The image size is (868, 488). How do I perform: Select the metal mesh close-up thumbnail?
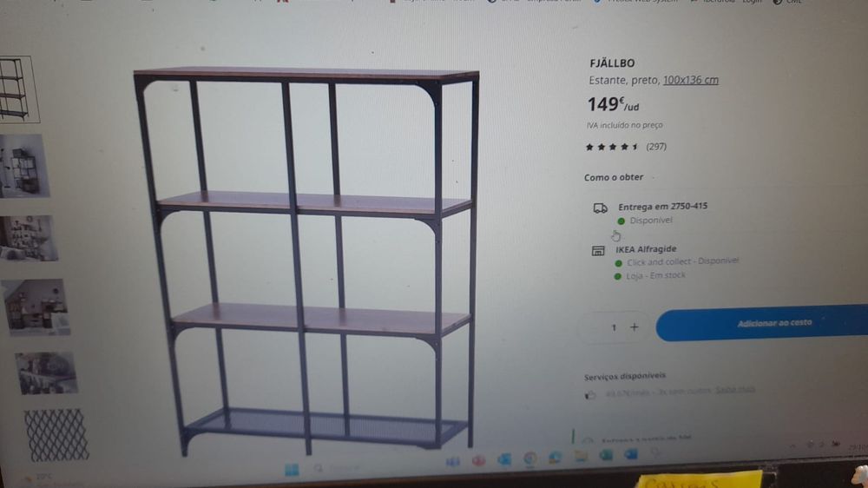click(x=56, y=435)
